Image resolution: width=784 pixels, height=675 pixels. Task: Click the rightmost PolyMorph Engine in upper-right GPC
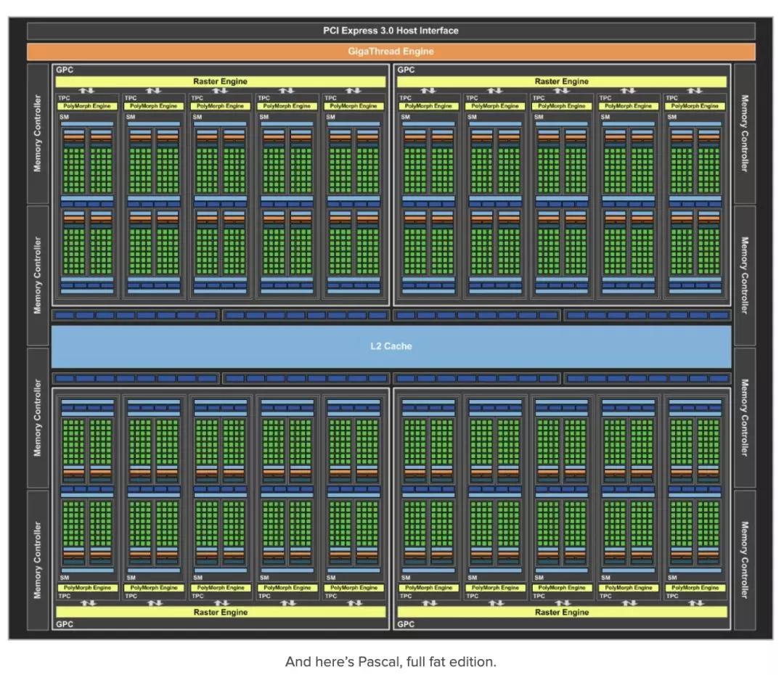[x=695, y=106]
